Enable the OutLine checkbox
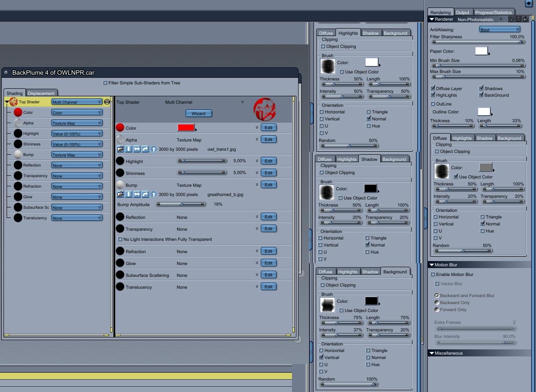This screenshot has width=536, height=392. pos(433,104)
